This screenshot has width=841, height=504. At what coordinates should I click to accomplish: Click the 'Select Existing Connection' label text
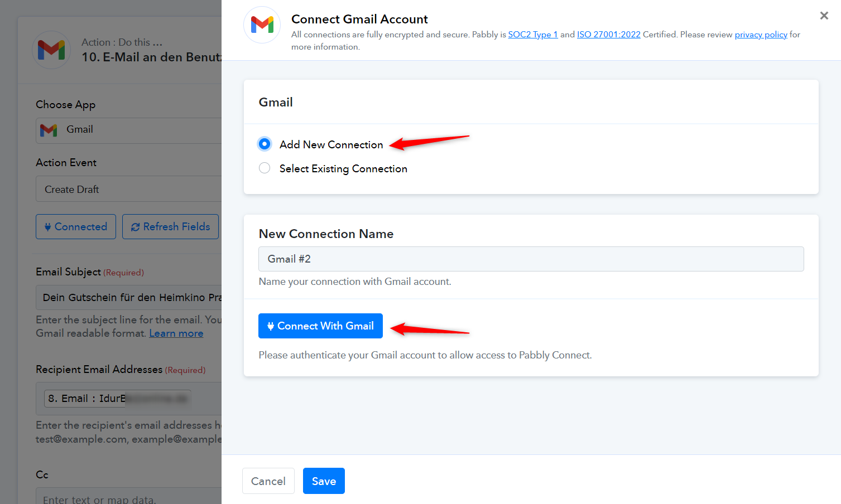343,168
